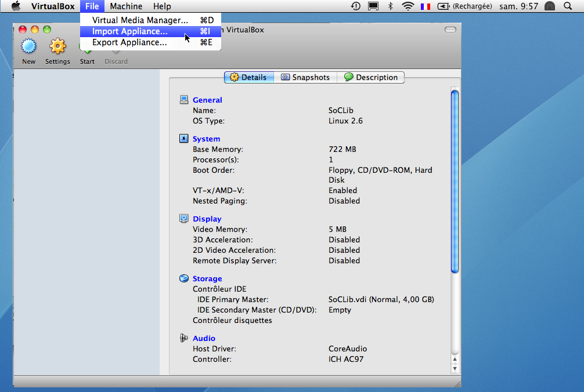The image size is (584, 392).
Task: Click the clock showing sam. 9:57
Action: click(x=519, y=6)
